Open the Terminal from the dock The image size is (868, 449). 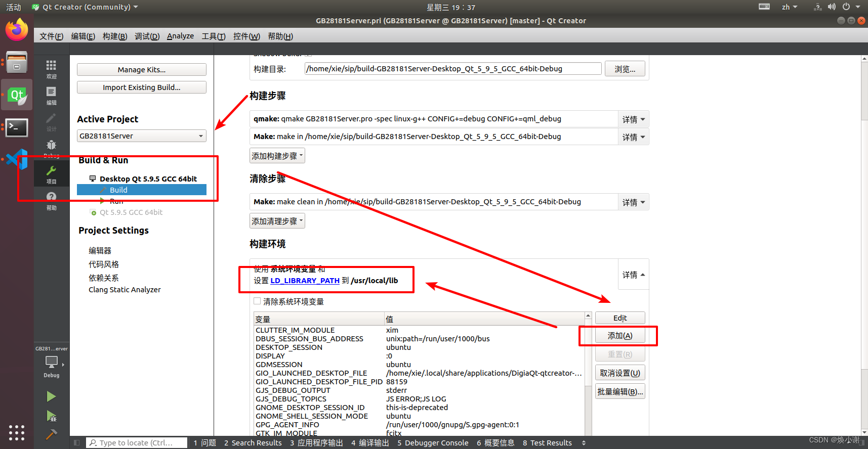point(17,127)
